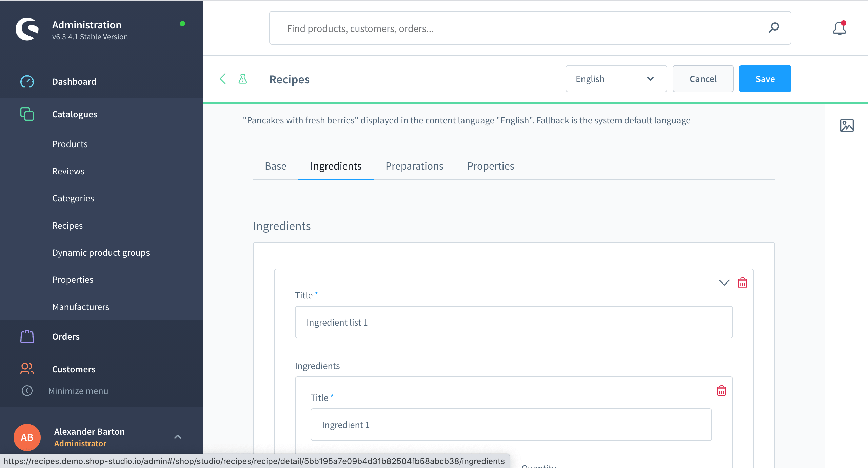Click the Cancel button

click(703, 79)
